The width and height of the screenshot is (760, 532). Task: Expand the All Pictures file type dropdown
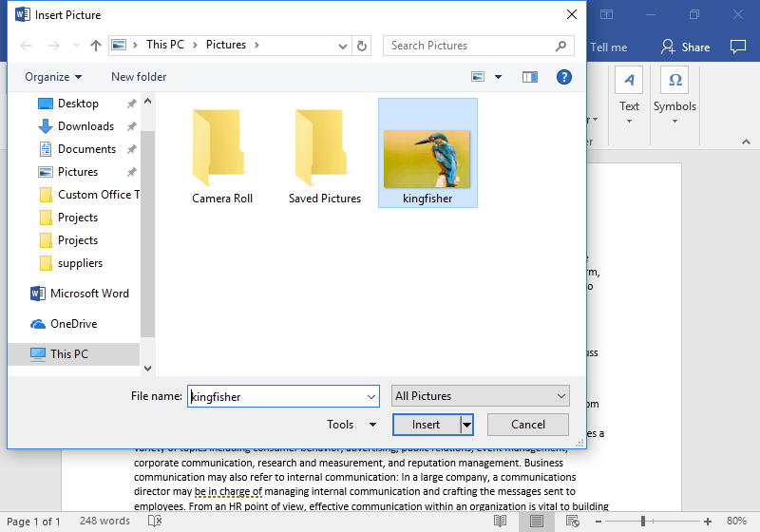(x=480, y=396)
